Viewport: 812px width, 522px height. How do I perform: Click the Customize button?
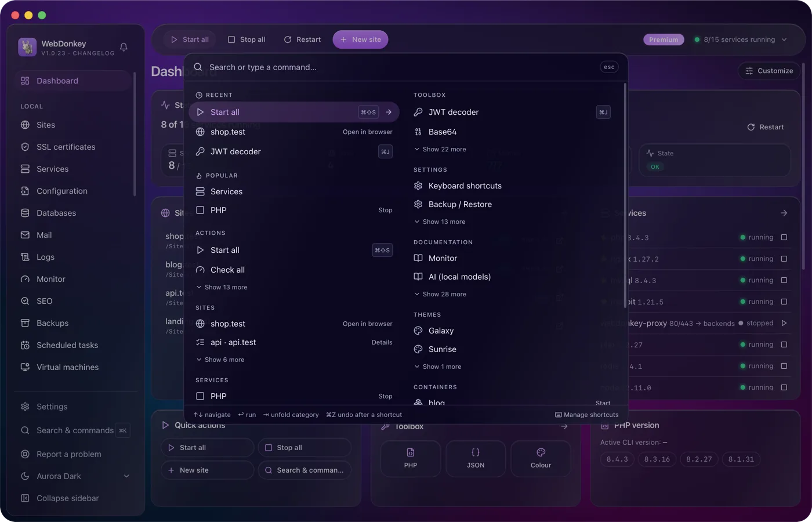click(769, 71)
